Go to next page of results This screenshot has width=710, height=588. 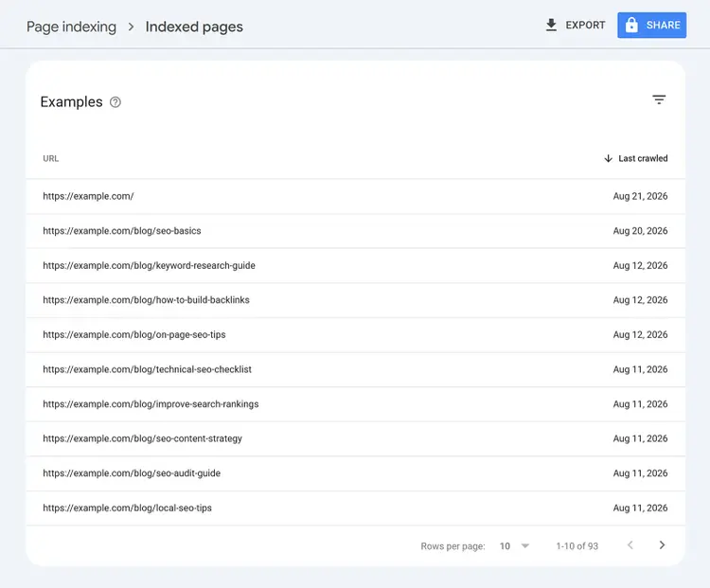coord(662,545)
